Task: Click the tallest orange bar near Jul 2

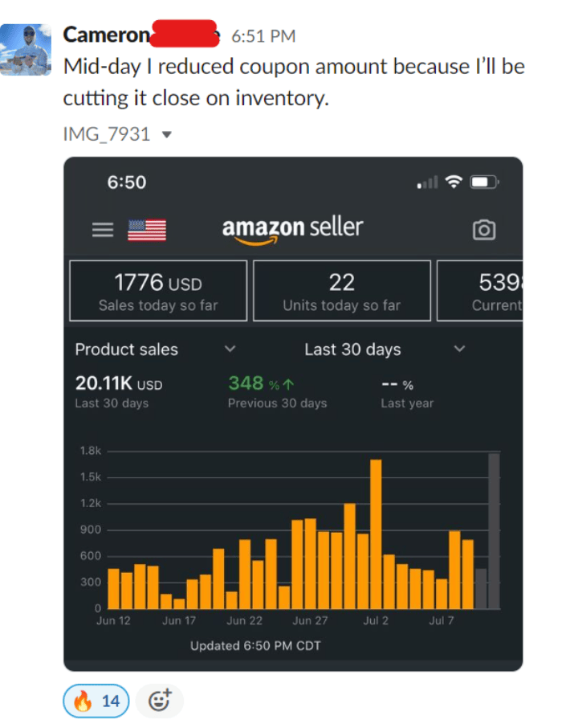Action: point(376,534)
